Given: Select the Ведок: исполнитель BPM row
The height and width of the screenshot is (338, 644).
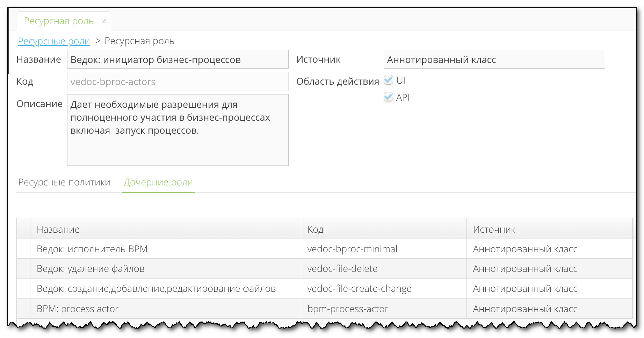Looking at the screenshot, I should point(92,249).
